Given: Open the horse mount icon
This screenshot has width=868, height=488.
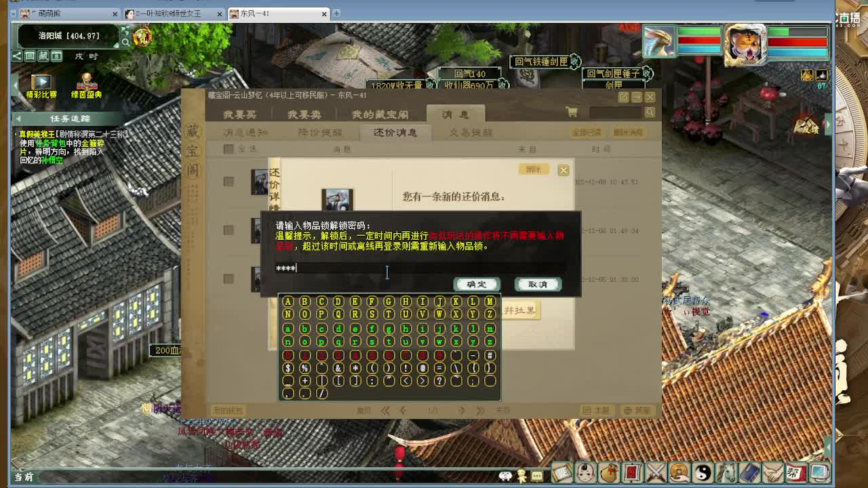Looking at the screenshot, I should 726,472.
